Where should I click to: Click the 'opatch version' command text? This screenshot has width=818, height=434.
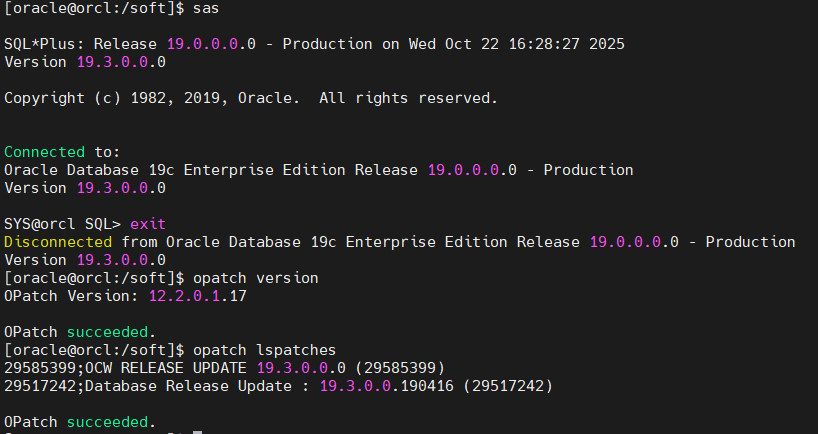point(256,278)
